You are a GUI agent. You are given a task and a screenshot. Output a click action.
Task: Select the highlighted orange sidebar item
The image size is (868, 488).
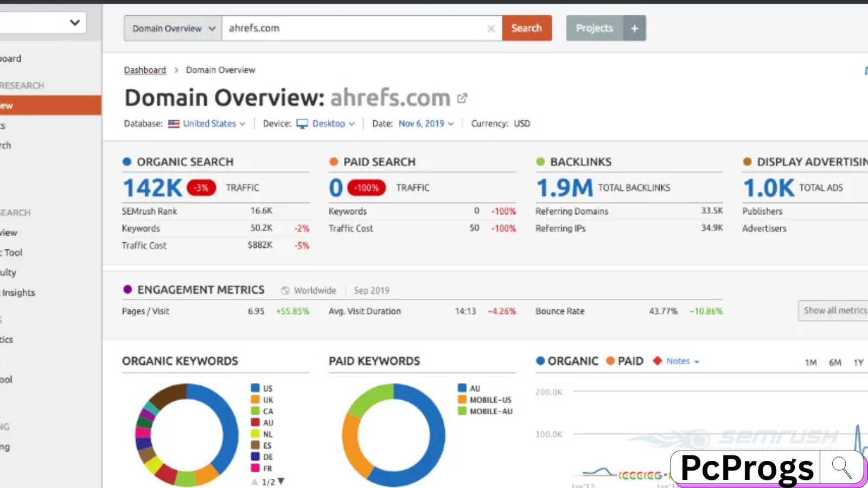coord(50,105)
